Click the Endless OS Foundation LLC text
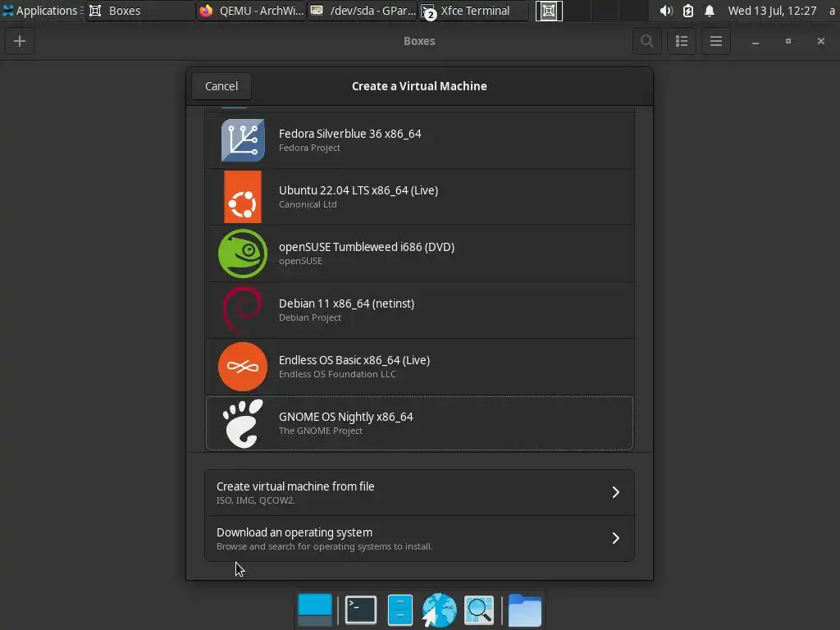 (x=337, y=374)
